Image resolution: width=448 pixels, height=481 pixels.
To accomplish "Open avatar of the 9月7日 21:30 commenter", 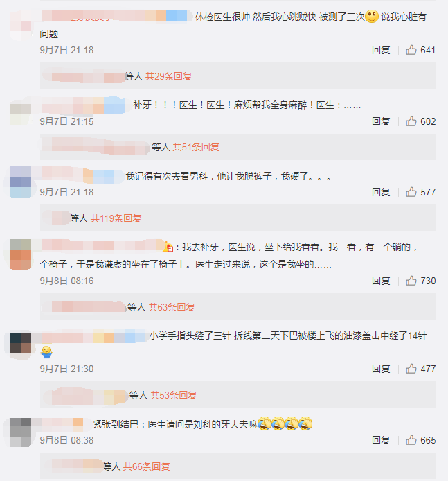I will pos(21,343).
